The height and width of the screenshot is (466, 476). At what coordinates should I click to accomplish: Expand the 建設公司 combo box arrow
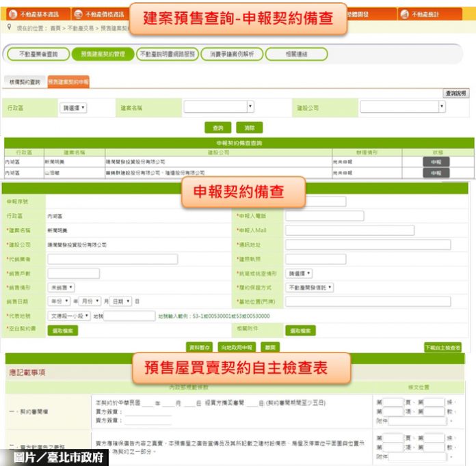click(442, 107)
